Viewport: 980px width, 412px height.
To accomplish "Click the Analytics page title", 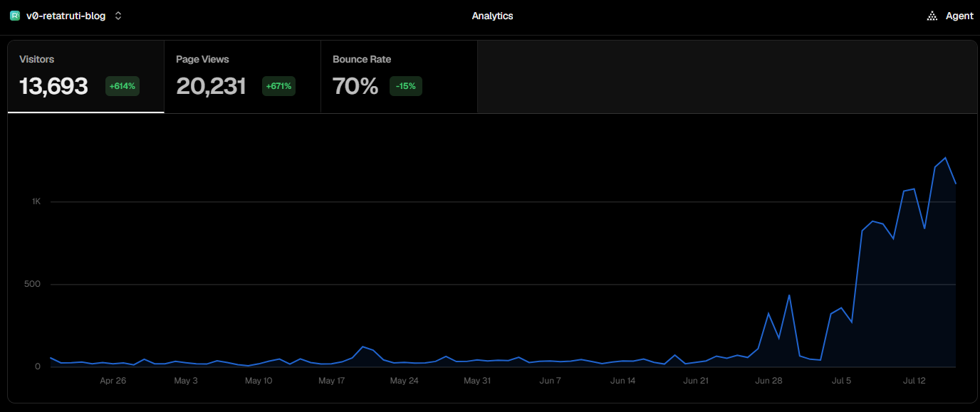I will coord(492,16).
